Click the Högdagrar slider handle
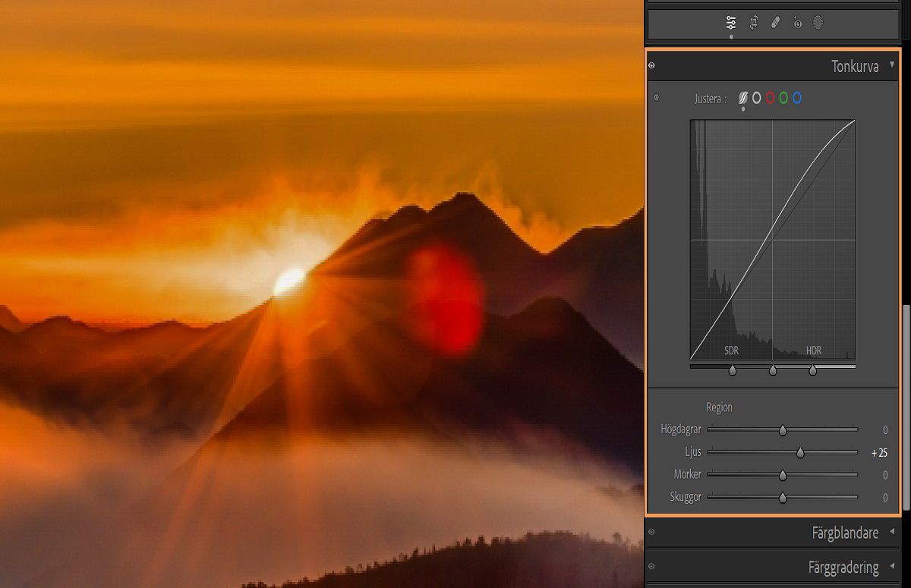911x588 pixels. [783, 430]
